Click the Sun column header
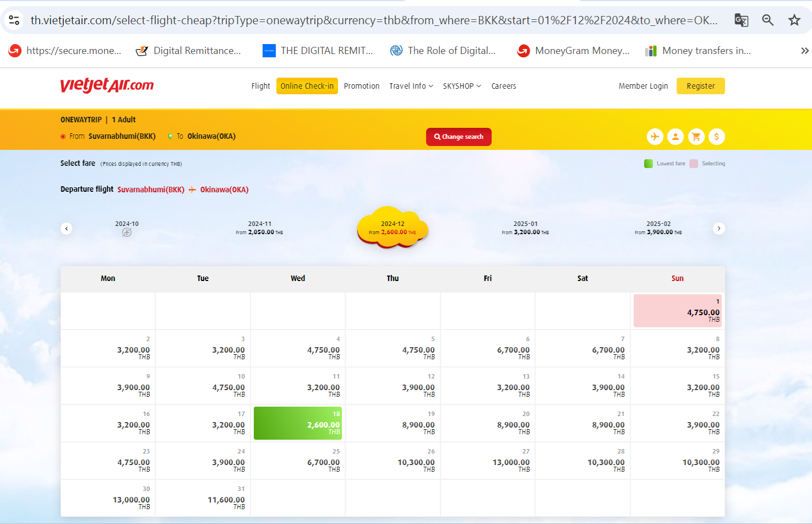This screenshot has width=812, height=524. tap(678, 278)
